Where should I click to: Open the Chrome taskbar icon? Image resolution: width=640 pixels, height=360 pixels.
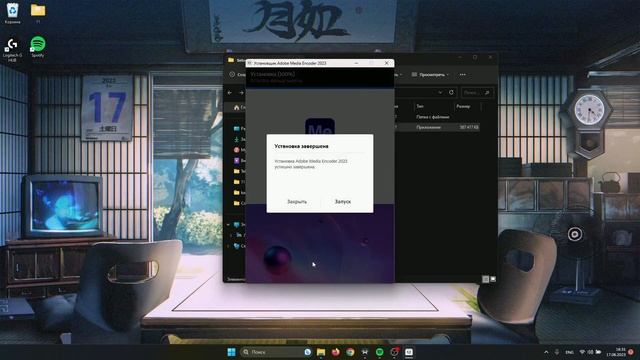click(x=350, y=352)
